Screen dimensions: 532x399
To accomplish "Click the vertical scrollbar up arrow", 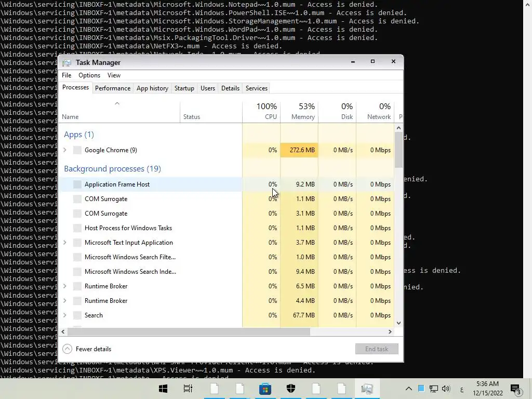I will (398, 128).
